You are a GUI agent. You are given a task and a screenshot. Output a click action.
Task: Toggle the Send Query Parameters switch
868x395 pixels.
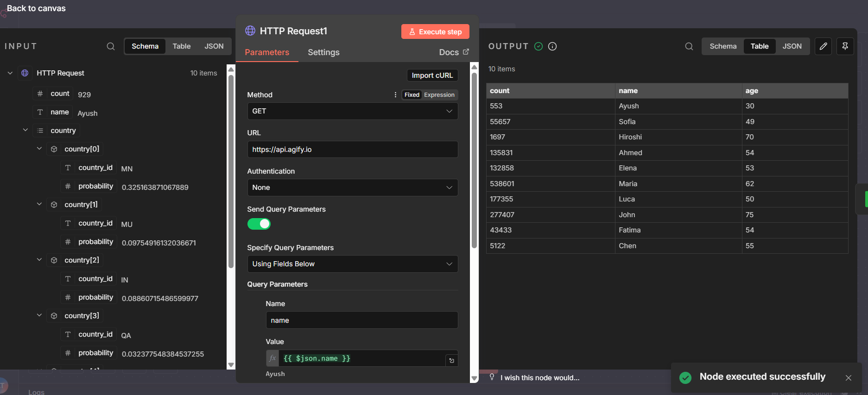pyautogui.click(x=259, y=224)
